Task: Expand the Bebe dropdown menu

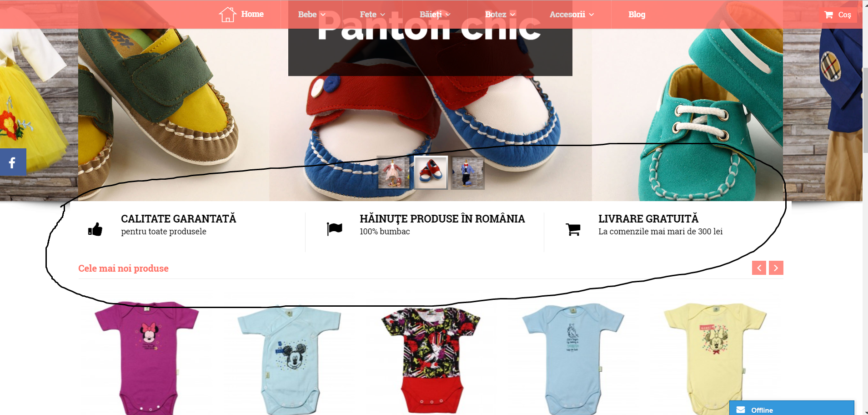Action: pos(312,15)
